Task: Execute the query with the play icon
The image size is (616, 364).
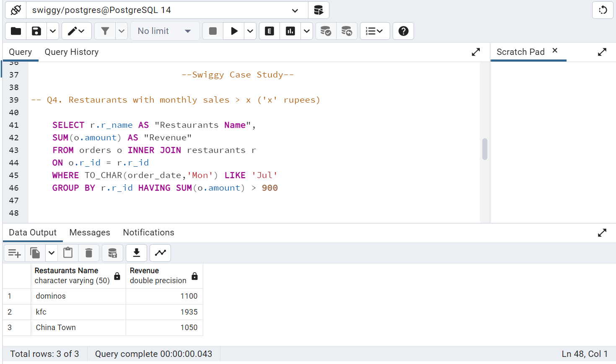Action: click(234, 31)
